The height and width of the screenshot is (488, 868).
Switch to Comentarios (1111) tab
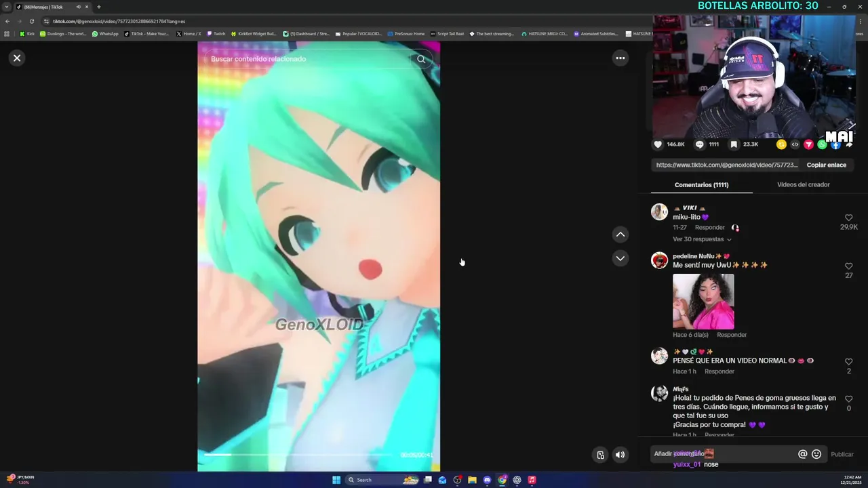pyautogui.click(x=701, y=184)
